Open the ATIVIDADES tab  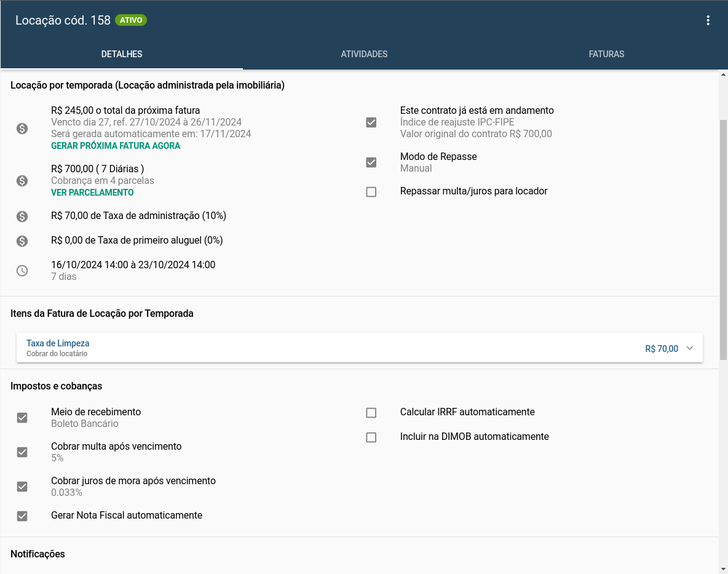click(364, 54)
